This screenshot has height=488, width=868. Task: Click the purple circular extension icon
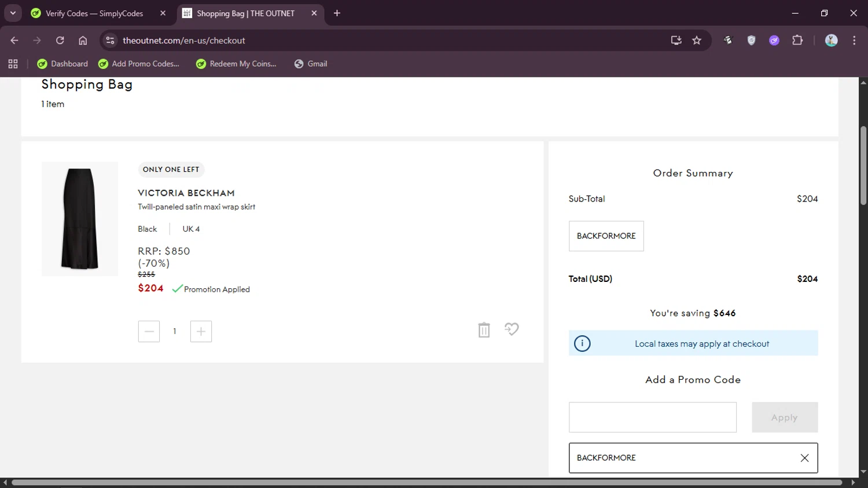coord(774,41)
